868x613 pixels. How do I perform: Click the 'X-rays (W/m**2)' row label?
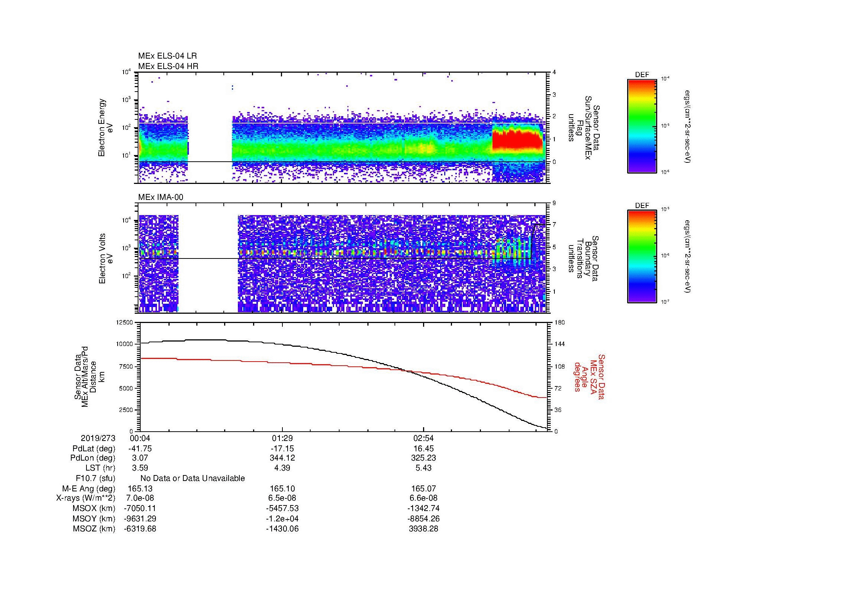coord(86,498)
